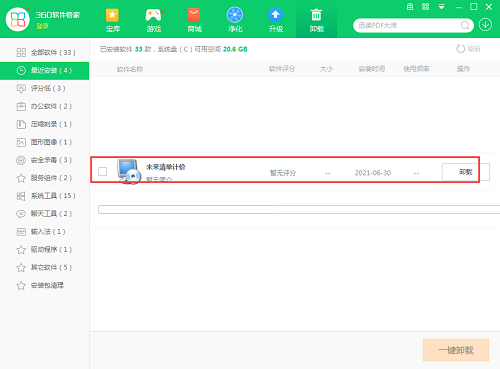Click the software search input field

coord(408,25)
